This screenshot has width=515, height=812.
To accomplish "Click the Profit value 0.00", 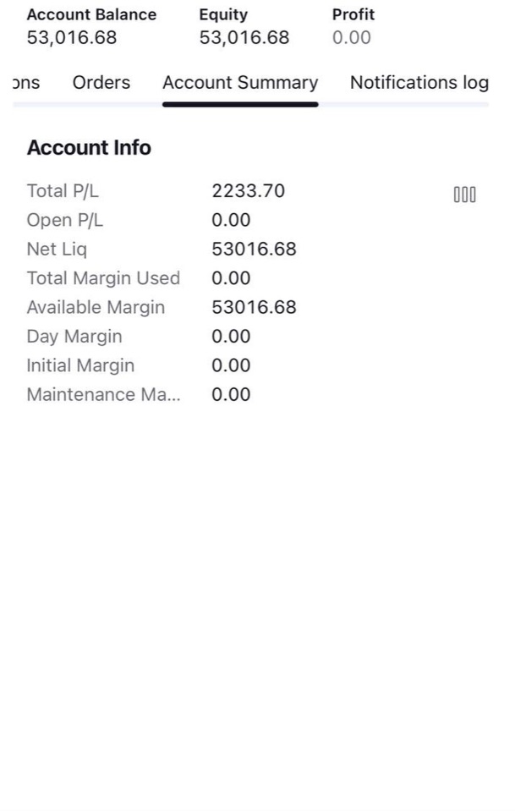I will pyautogui.click(x=352, y=38).
